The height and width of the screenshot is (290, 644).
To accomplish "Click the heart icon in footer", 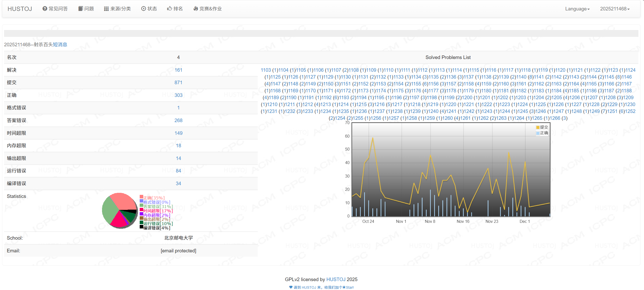I will (291, 287).
